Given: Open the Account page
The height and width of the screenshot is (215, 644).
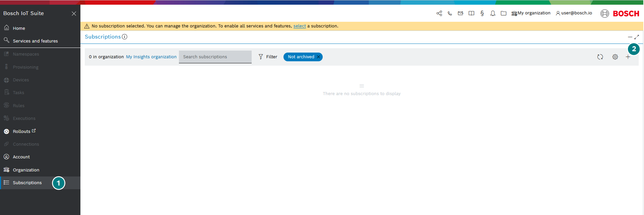Looking at the screenshot, I should pyautogui.click(x=40, y=157).
